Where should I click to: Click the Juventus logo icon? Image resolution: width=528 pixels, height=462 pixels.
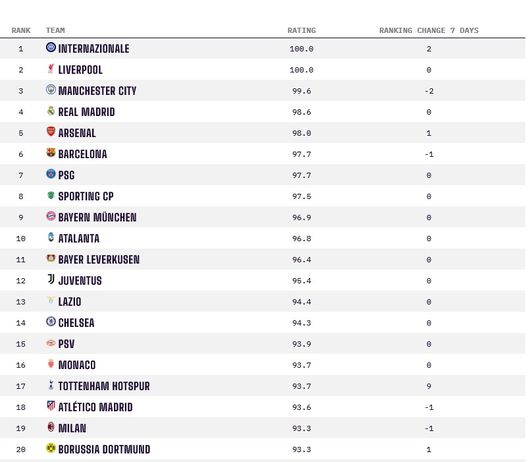pos(51,279)
